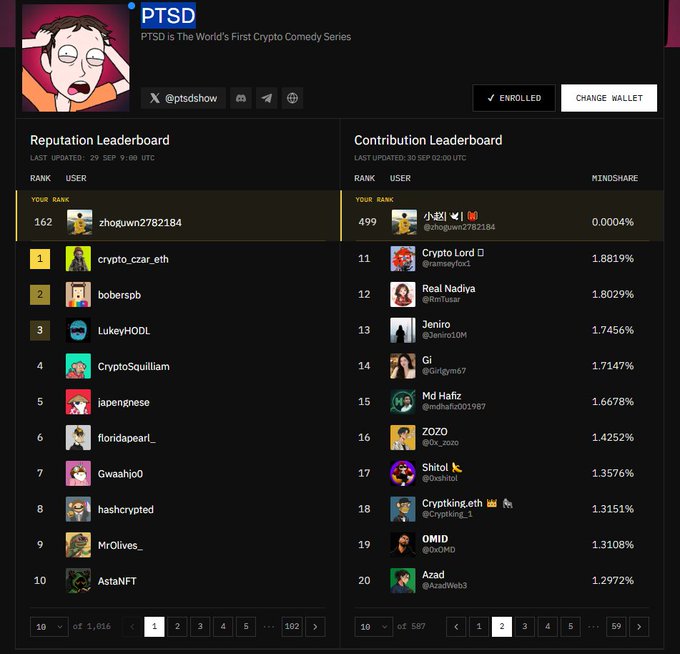680x654 pixels.
Task: Select username LukeyHODL
Action: [x=124, y=331]
